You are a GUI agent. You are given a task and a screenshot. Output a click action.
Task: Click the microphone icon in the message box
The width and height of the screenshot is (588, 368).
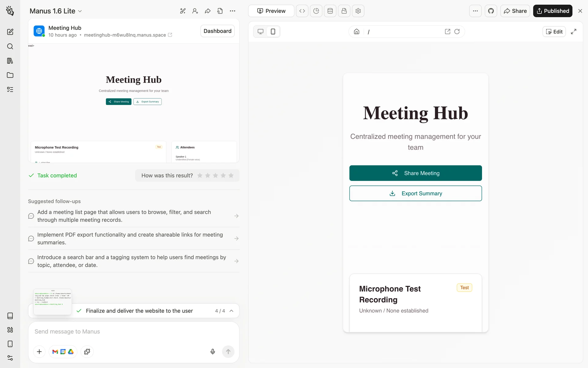pyautogui.click(x=213, y=351)
